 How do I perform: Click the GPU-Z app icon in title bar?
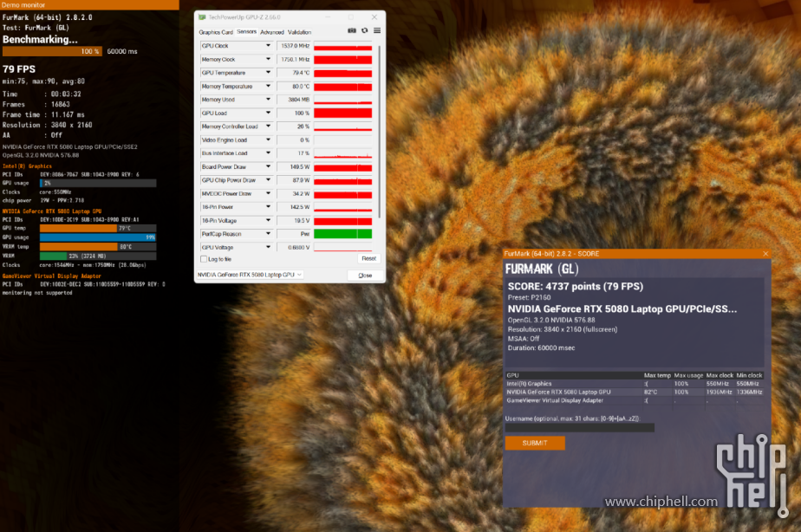click(x=202, y=17)
